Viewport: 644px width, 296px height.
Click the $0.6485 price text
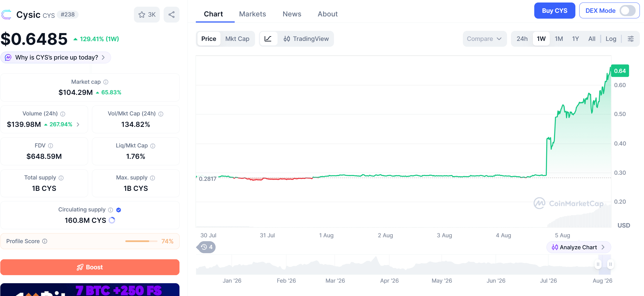34,39
